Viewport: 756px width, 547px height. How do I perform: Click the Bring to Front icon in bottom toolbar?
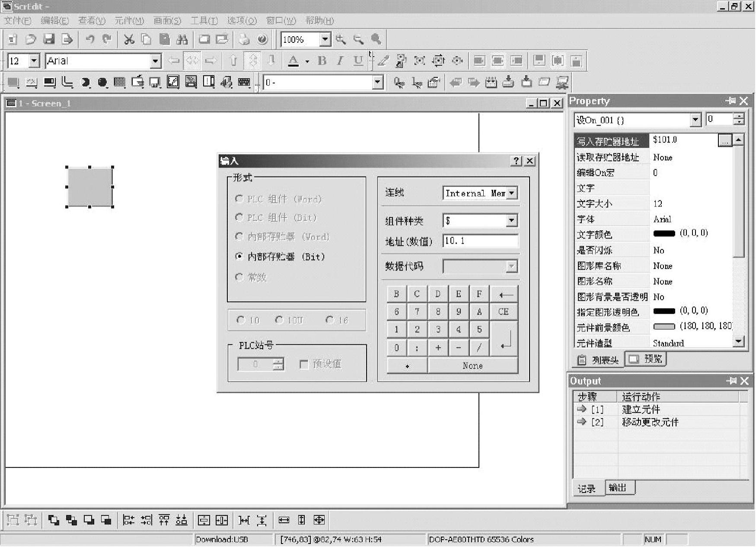click(54, 520)
